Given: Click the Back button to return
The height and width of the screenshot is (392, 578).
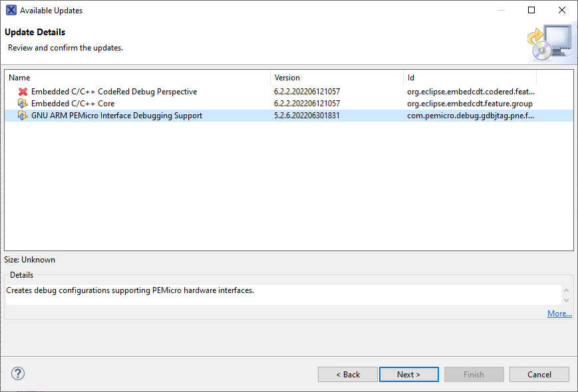Looking at the screenshot, I should (347, 374).
